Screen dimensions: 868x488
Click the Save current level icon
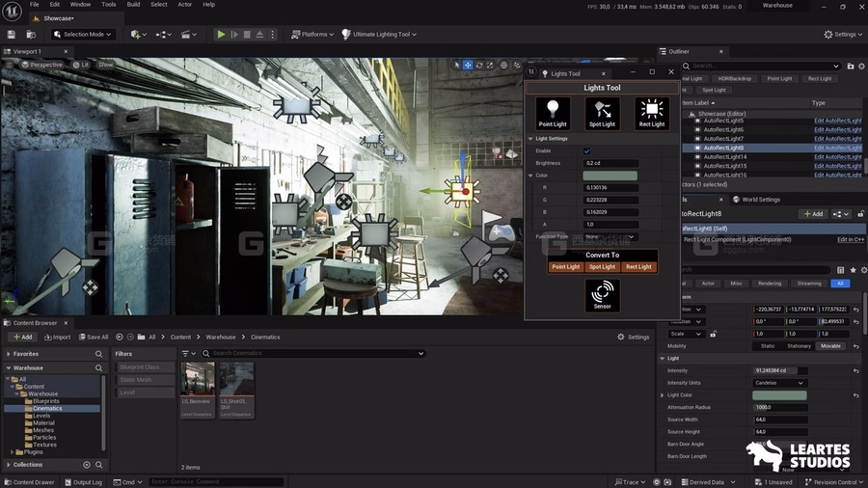coord(11,35)
